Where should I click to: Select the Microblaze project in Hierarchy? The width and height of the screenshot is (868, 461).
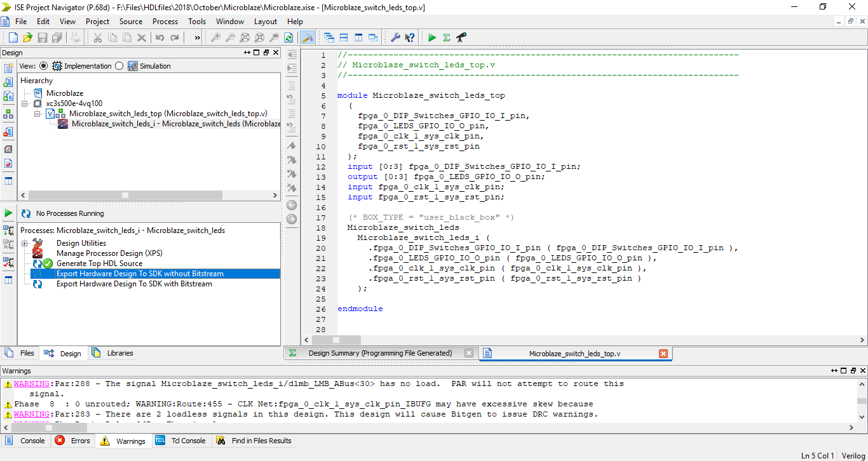[x=65, y=93]
